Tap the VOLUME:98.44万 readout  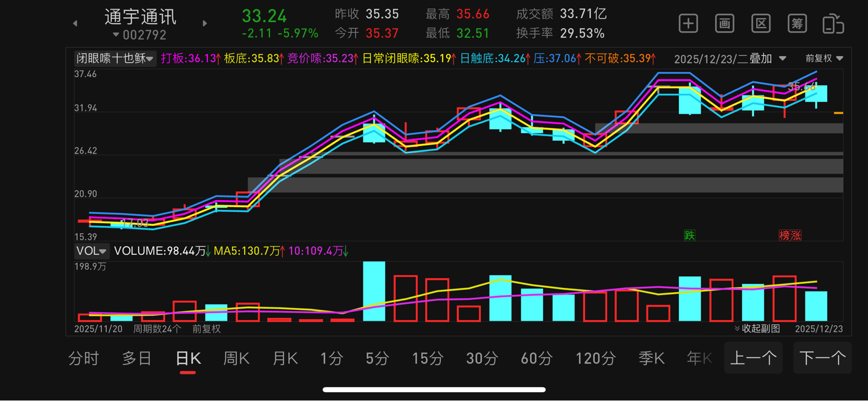tap(162, 251)
